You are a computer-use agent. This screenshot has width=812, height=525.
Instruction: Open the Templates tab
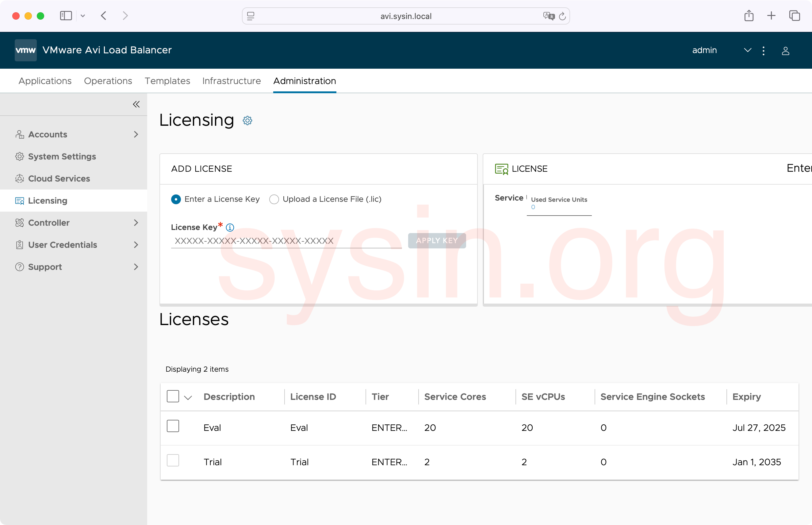tap(167, 81)
